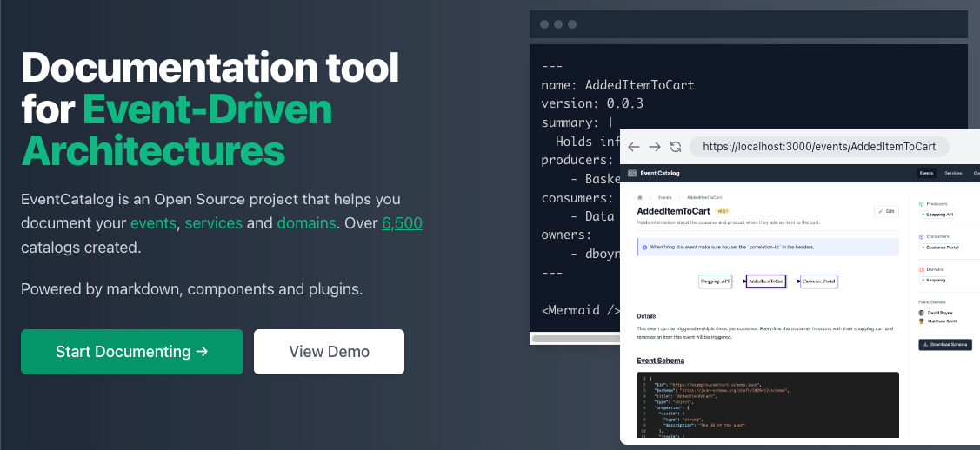Click David Boyne's avatar
980x450 pixels.
click(x=921, y=313)
